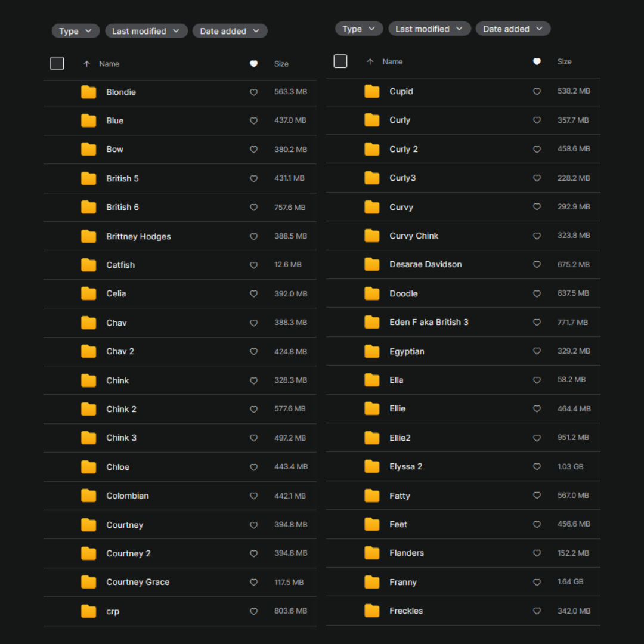The width and height of the screenshot is (644, 644).
Task: Click the Catfish folder icon
Action: pos(89,265)
